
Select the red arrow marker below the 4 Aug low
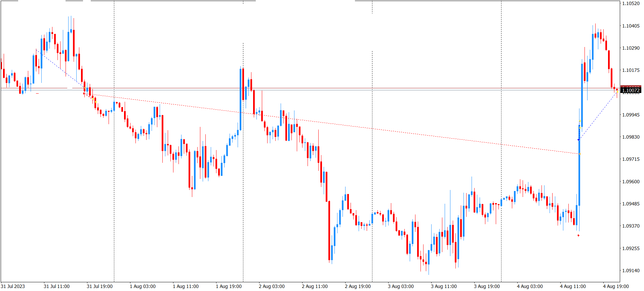pos(578,235)
